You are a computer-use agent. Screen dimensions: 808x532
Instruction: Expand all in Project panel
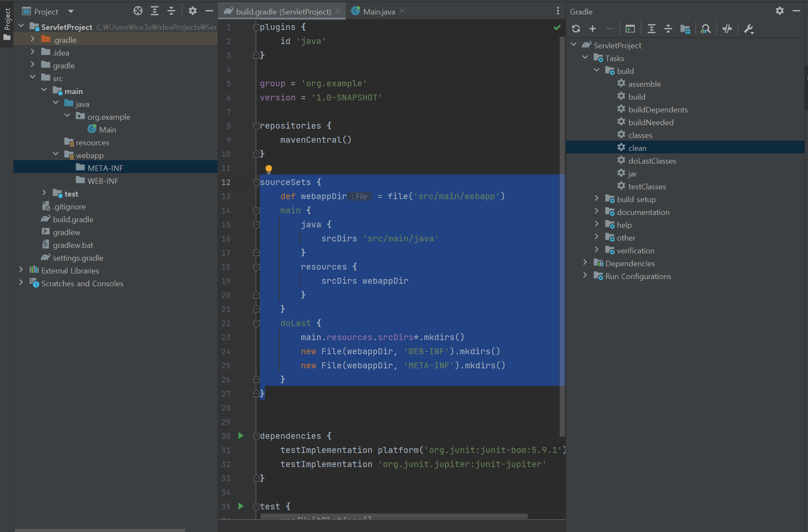(x=155, y=11)
